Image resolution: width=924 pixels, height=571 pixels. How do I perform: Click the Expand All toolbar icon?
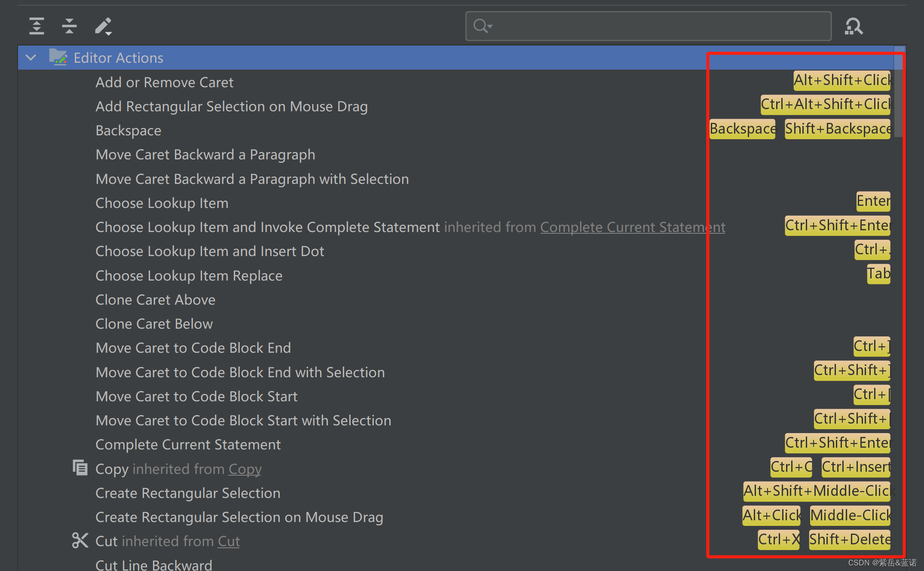coord(37,26)
